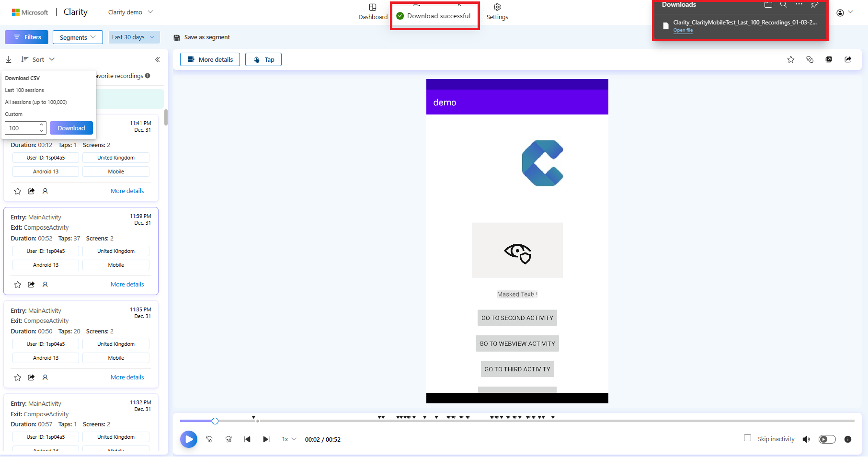View user profile for the 11:39 PM recording
The width and height of the screenshot is (868, 457).
[x=45, y=285]
